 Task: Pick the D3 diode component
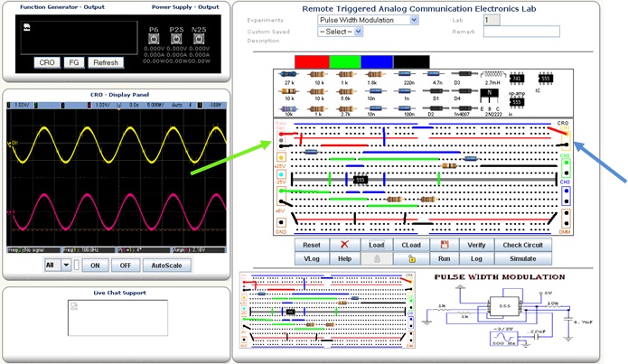pyautogui.click(x=461, y=75)
